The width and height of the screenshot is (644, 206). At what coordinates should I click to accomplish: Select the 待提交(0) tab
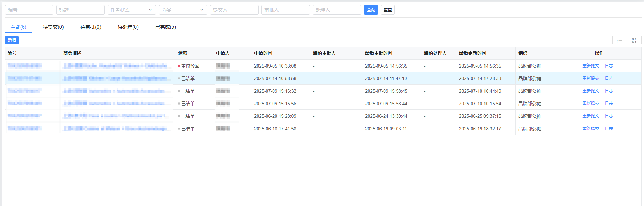coord(53,27)
